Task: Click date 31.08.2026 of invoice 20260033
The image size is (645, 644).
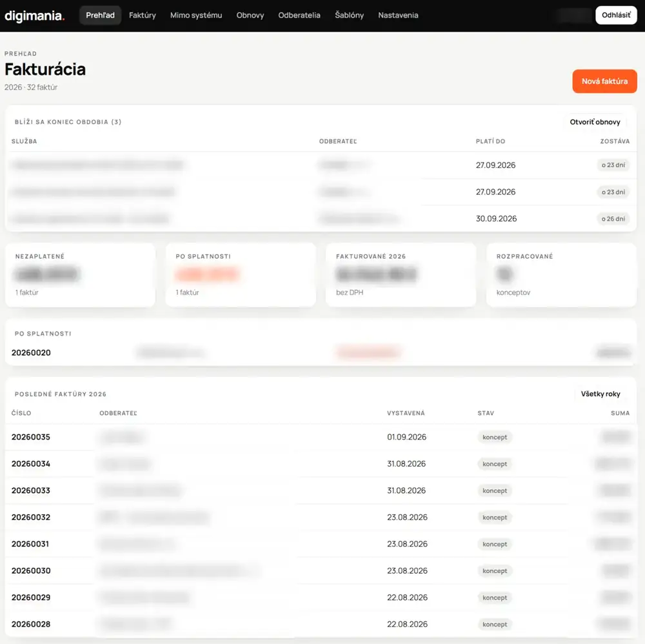Action: (406, 490)
